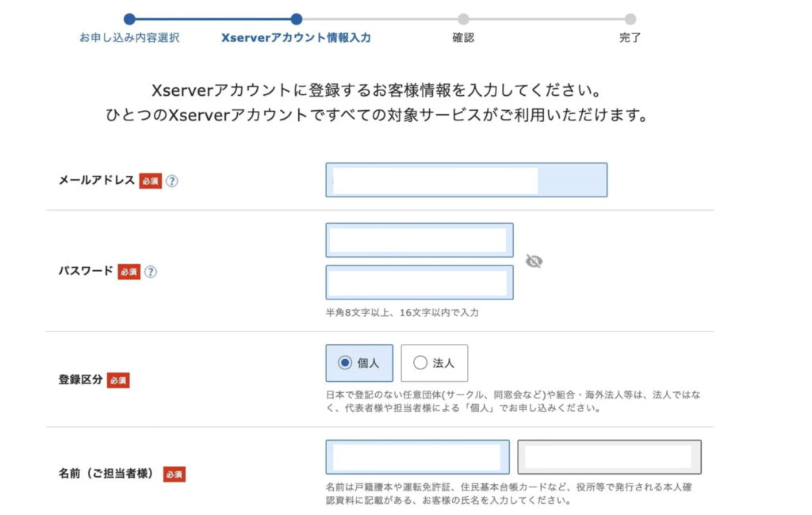Click the 名前（ご担当者様） label
This screenshot has height=515, width=812.
coord(106,474)
